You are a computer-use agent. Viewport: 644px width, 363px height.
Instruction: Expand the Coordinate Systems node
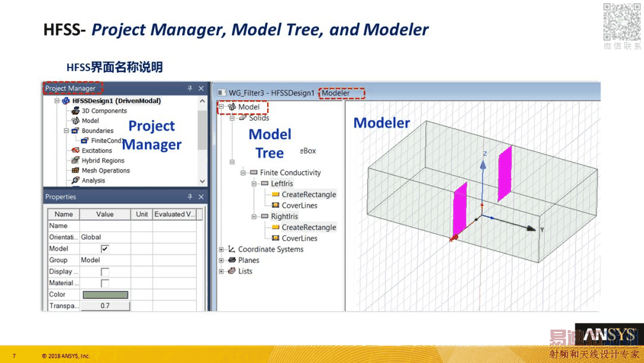click(x=221, y=249)
